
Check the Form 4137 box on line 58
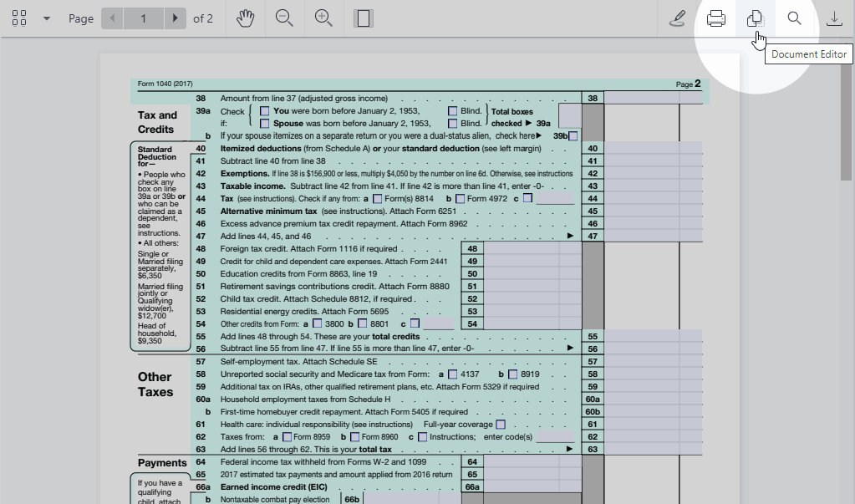(453, 374)
